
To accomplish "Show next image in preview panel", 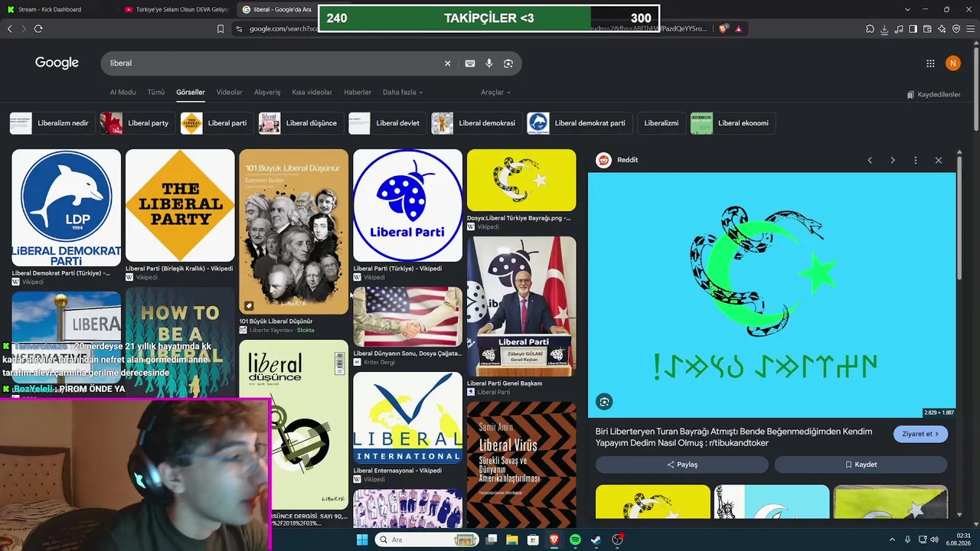I will [893, 160].
